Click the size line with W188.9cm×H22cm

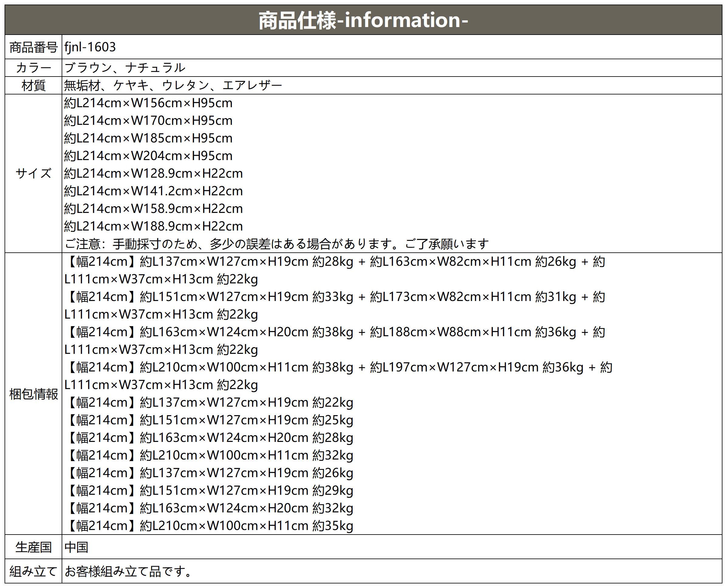(153, 226)
